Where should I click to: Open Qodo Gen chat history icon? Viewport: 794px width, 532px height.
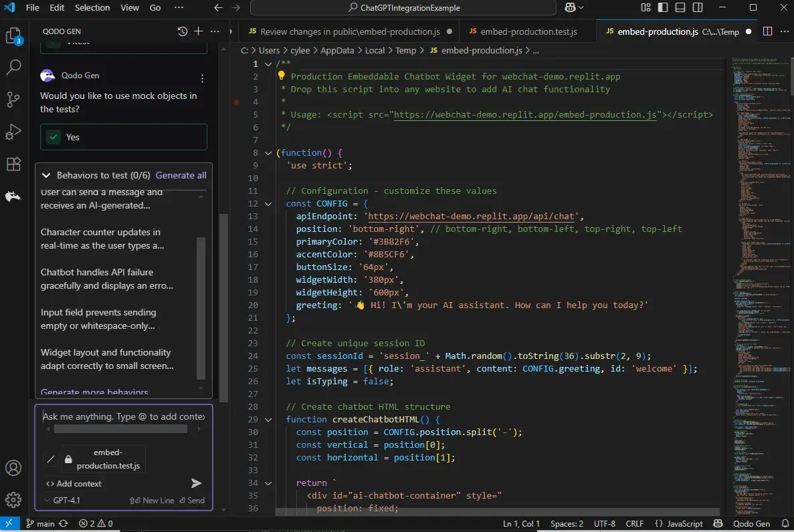183,31
